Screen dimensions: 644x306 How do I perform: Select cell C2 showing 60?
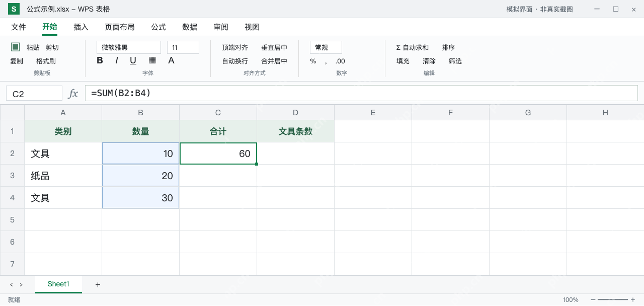(218, 154)
